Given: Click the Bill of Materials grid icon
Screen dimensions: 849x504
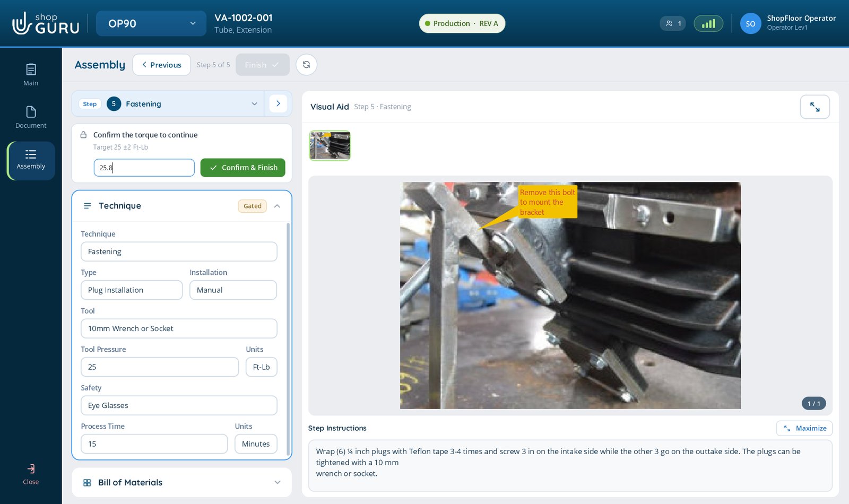Looking at the screenshot, I should (87, 483).
